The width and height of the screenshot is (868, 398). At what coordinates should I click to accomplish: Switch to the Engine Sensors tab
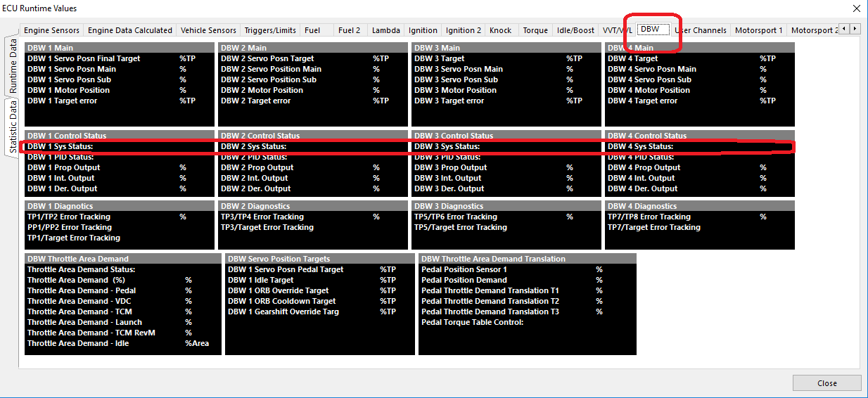[51, 30]
